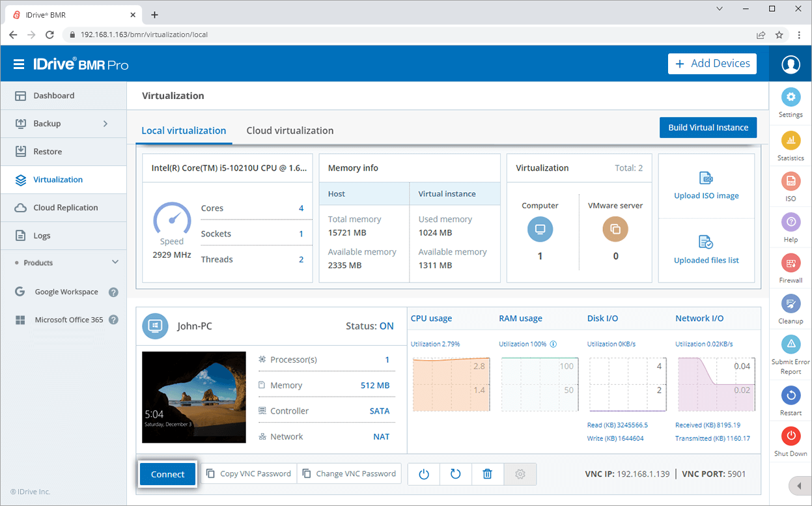Screen dimensions: 812x506
Task: Click Build Virtual Instance button
Action: [708, 128]
